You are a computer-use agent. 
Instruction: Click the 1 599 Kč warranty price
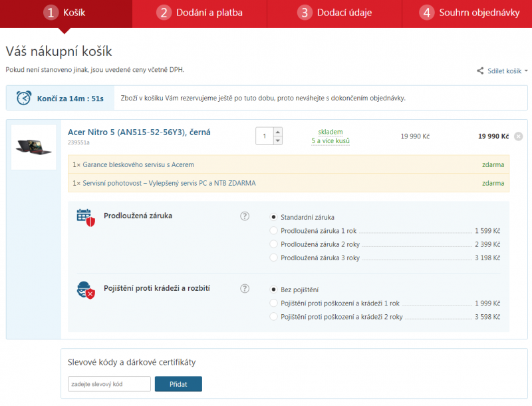pos(487,231)
